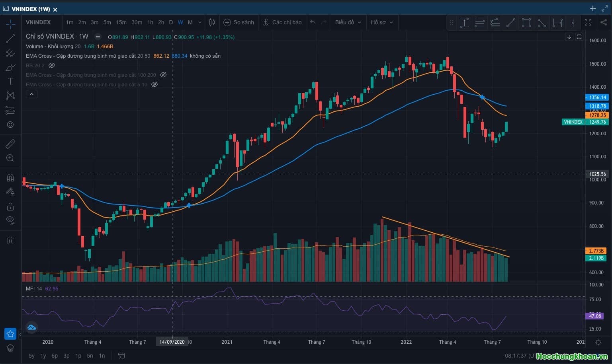Switch to the D daily timeframe
The image size is (612, 364).
click(x=171, y=22)
